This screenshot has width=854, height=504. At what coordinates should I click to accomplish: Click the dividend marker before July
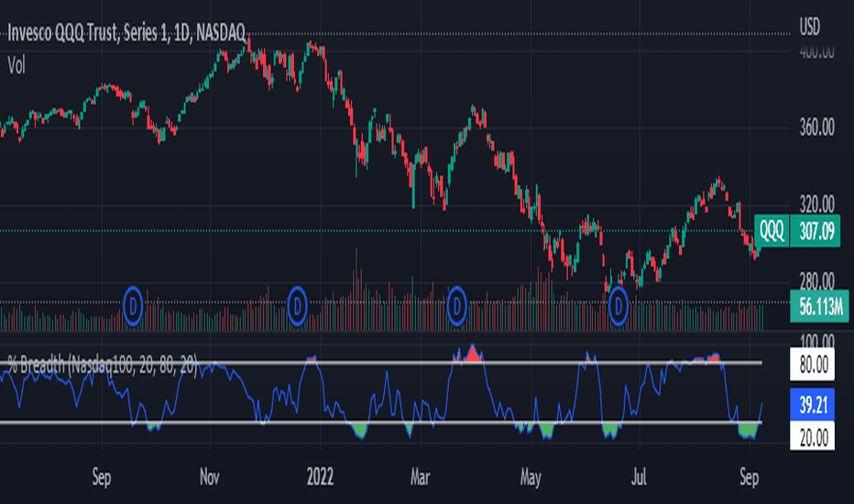(618, 306)
